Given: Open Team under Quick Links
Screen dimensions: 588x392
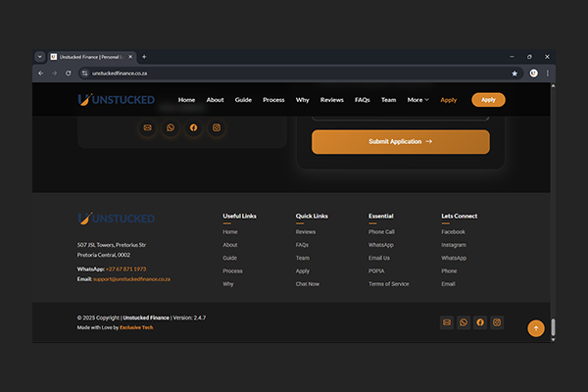Looking at the screenshot, I should coord(303,258).
